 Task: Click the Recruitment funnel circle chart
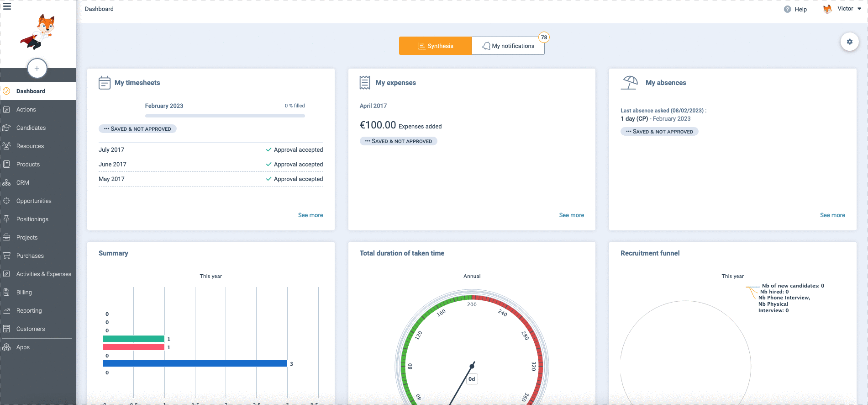685,353
